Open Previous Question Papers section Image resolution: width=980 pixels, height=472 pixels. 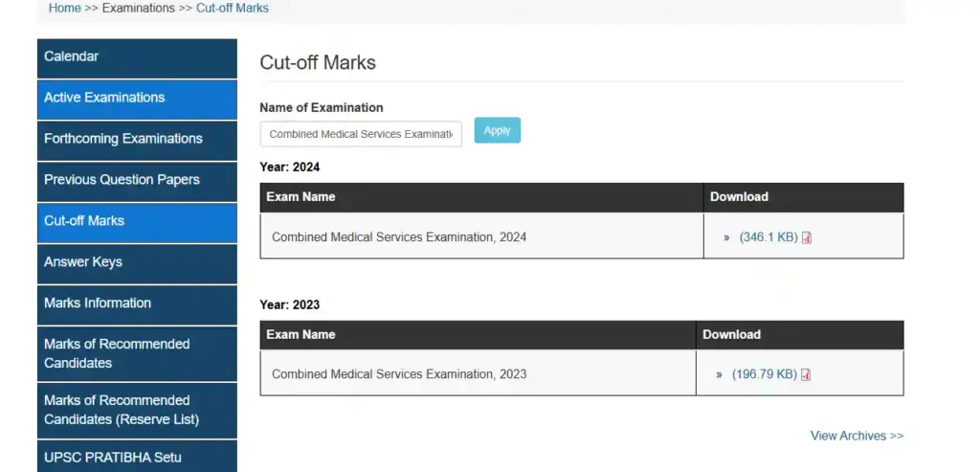[x=137, y=180]
